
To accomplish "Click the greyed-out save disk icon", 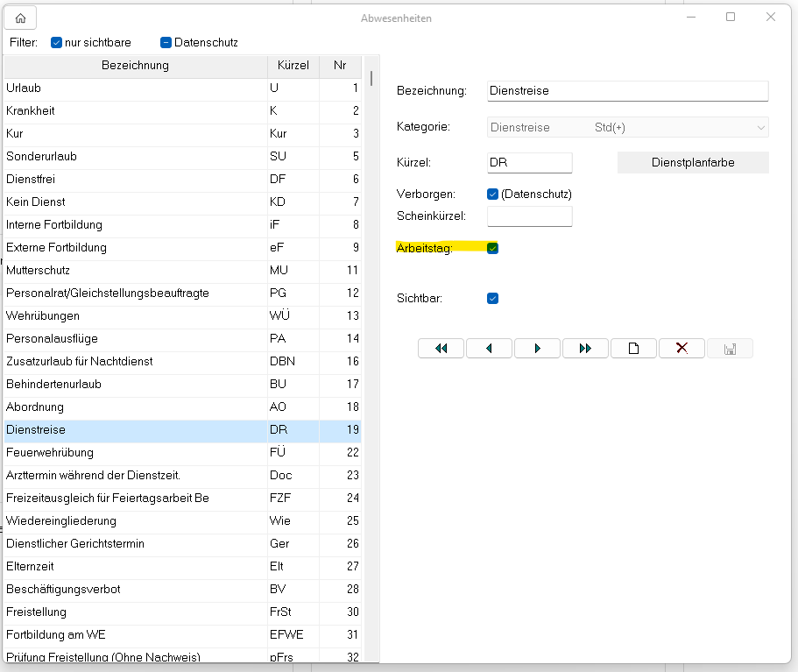I will pyautogui.click(x=730, y=349).
